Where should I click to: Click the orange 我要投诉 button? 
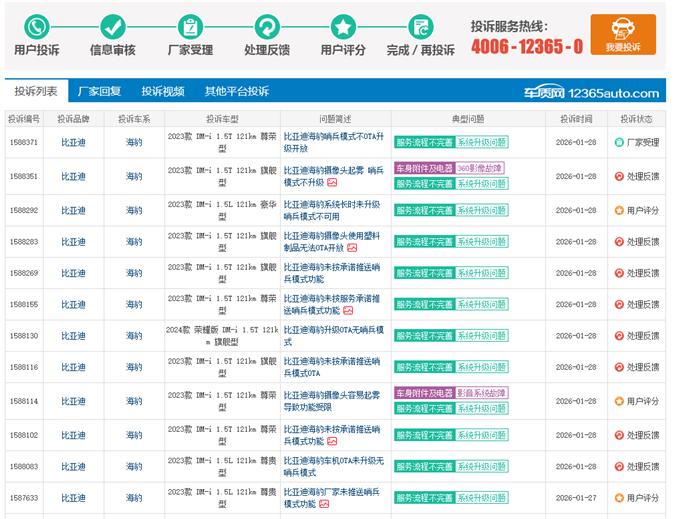(622, 33)
